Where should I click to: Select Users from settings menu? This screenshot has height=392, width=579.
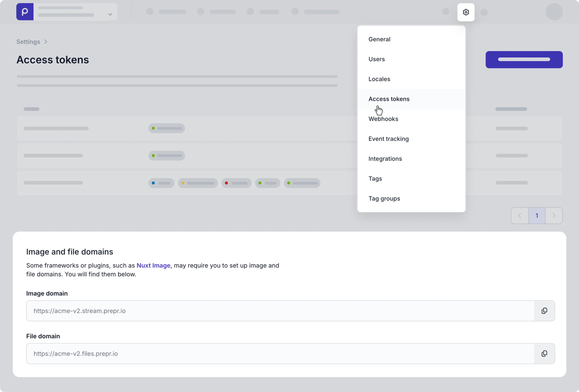(377, 59)
